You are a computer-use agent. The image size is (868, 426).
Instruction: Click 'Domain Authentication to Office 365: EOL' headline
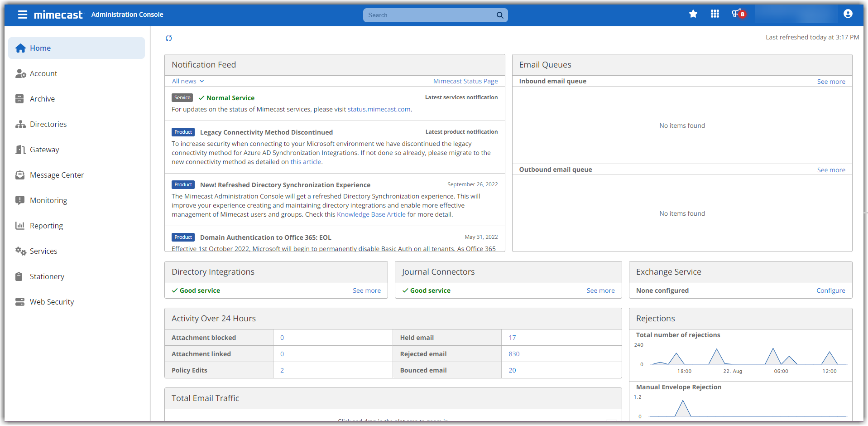(266, 237)
